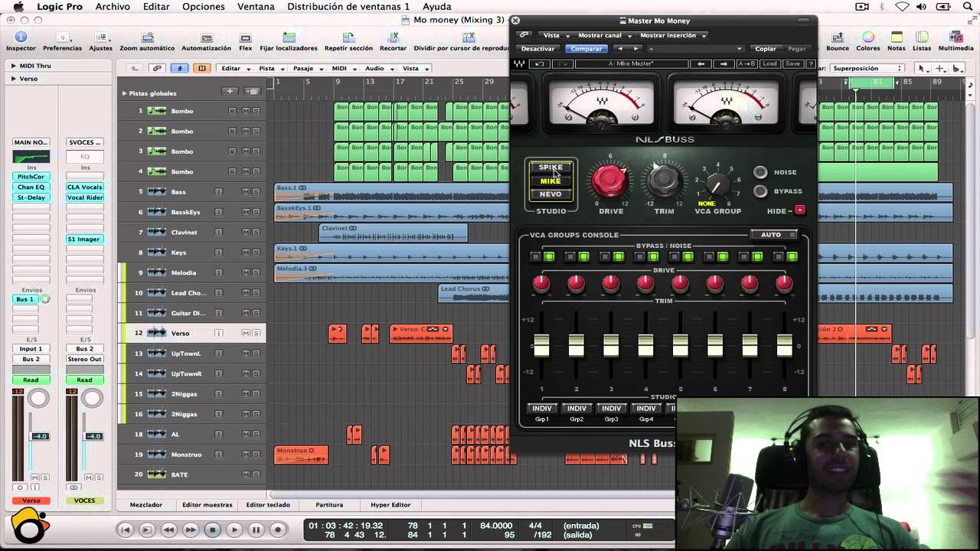Image resolution: width=980 pixels, height=551 pixels.
Task: Open the Waves help question mark button
Action: click(811, 64)
